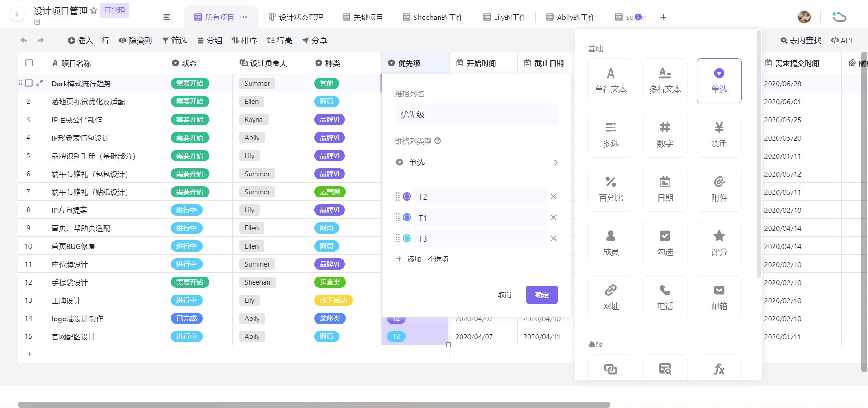Select the 附件 field type icon

[x=719, y=189]
